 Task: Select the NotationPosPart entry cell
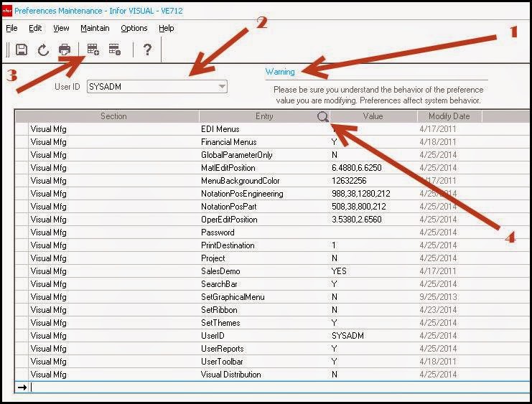coord(264,207)
